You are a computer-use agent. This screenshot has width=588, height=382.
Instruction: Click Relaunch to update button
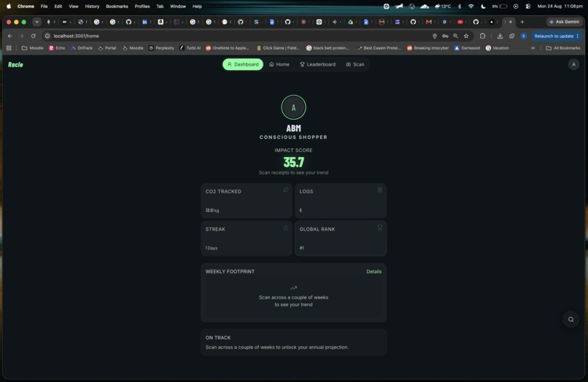[556, 36]
